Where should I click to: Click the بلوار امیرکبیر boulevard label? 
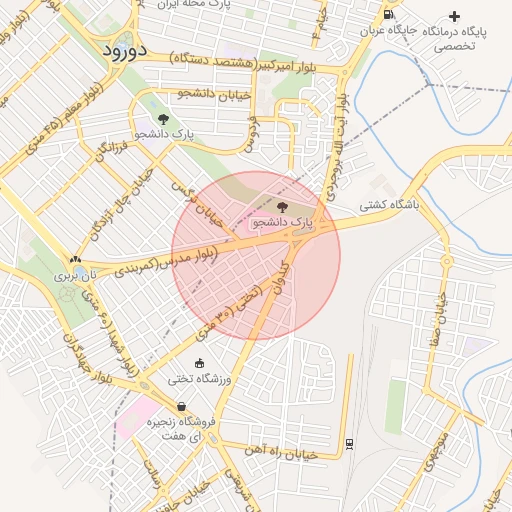point(243,62)
